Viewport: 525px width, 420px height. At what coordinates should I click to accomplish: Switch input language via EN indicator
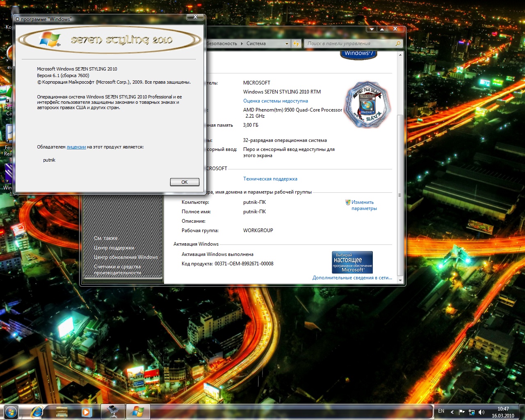click(x=441, y=411)
